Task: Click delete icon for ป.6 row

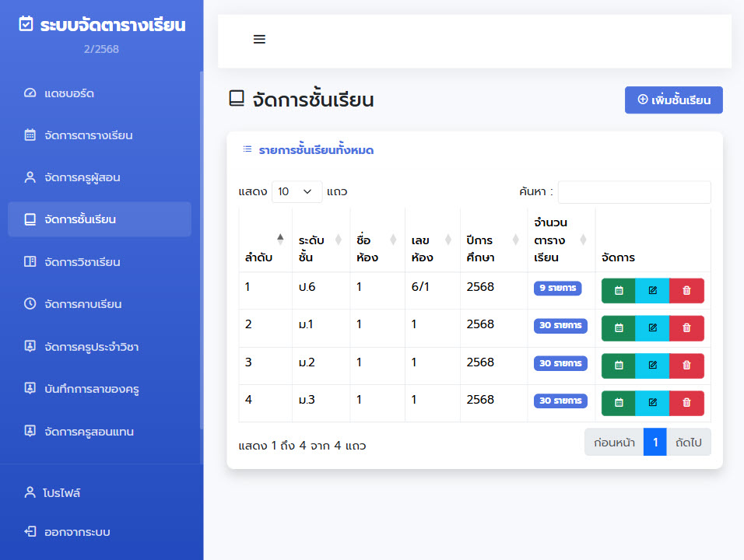Action: [686, 290]
